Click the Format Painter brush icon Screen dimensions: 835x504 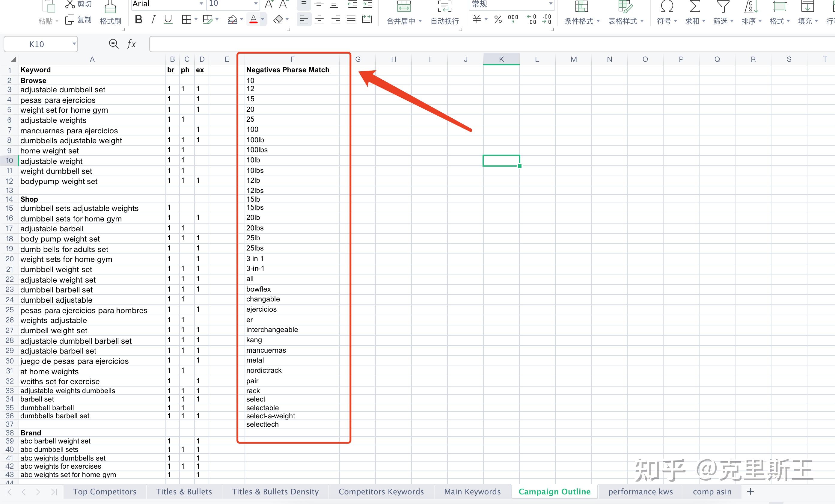point(110,7)
